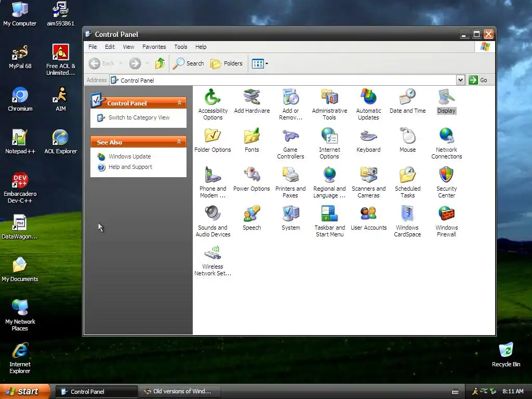The image size is (532, 399).
Task: Expand the Address bar dropdown arrow
Action: click(460, 80)
